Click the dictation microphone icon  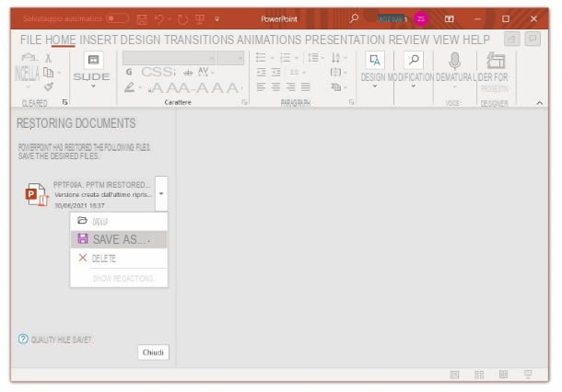pyautogui.click(x=454, y=62)
